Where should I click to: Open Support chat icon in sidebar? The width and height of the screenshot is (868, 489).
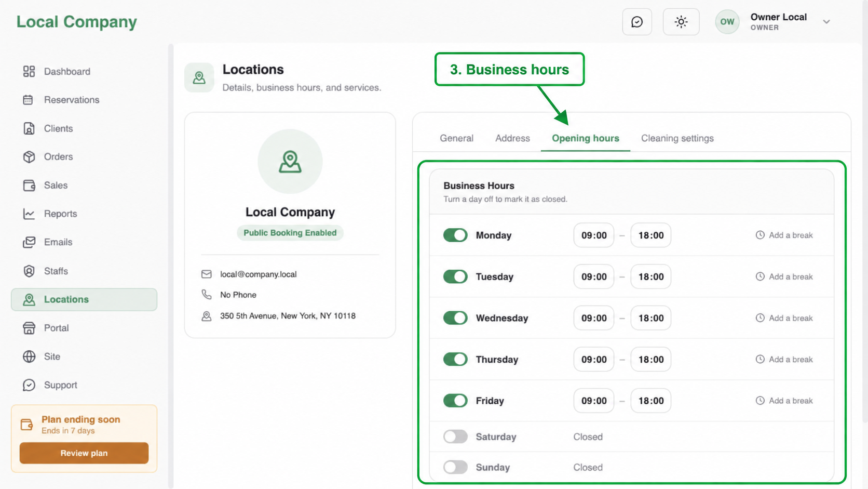pos(29,385)
